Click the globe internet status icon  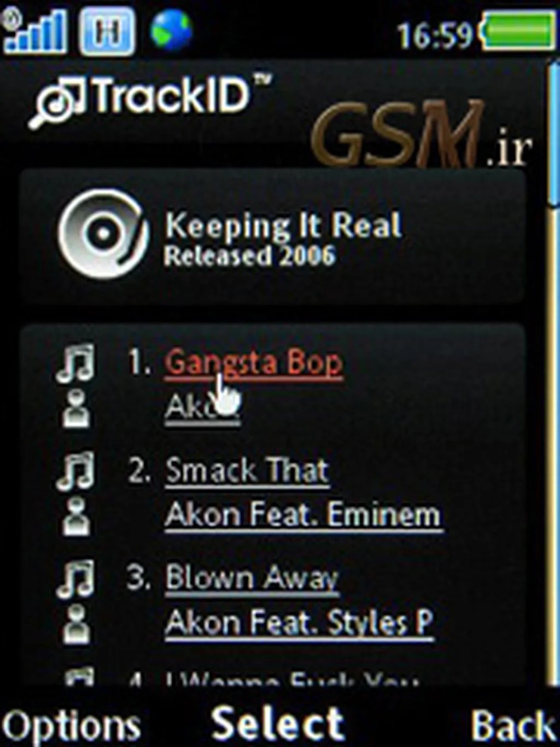point(171,30)
